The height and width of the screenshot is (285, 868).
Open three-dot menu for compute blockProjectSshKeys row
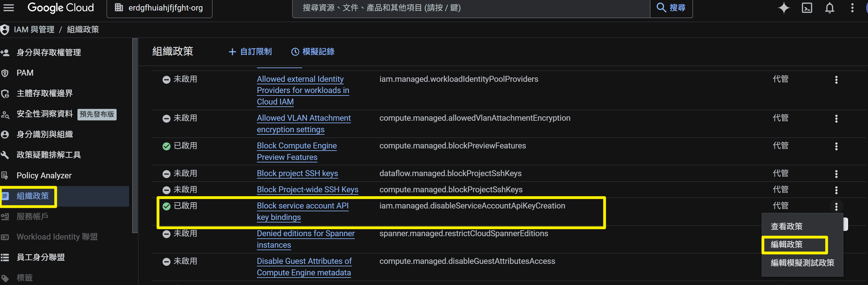(x=836, y=190)
